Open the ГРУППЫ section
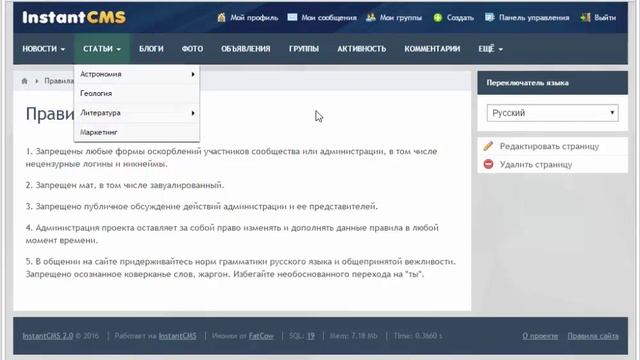This screenshot has height=360, width=640. point(304,49)
